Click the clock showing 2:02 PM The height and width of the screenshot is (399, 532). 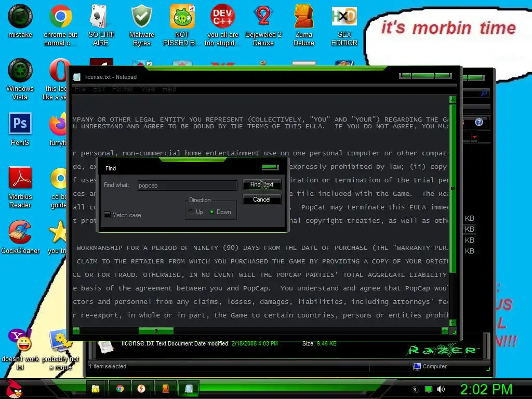pos(486,389)
